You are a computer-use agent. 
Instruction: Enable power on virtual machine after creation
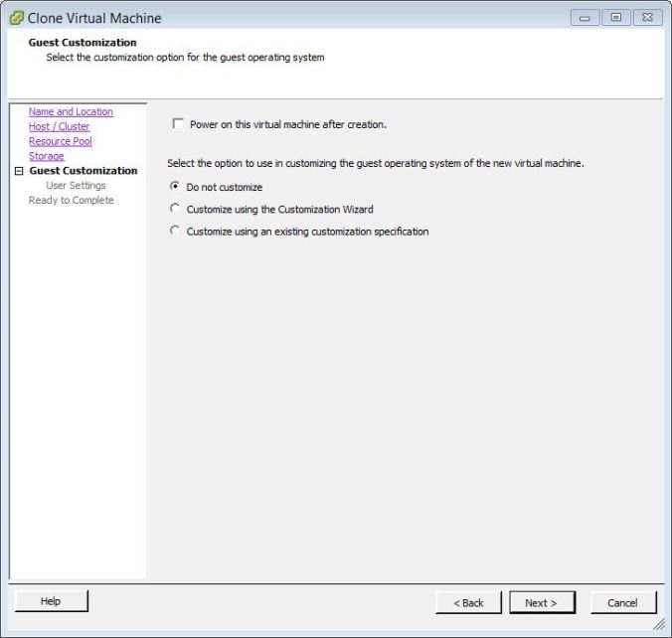179,124
